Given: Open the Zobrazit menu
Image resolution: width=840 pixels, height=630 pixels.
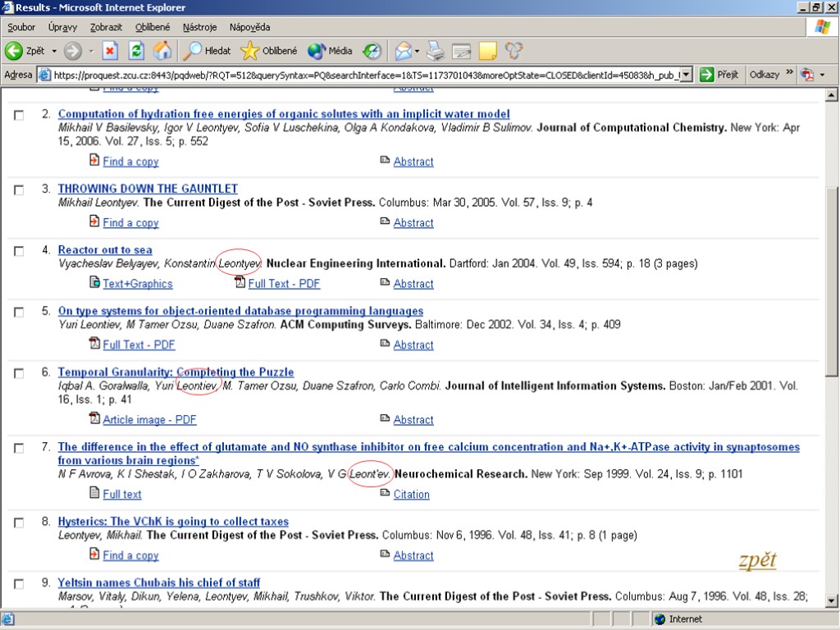Looking at the screenshot, I should 106,27.
